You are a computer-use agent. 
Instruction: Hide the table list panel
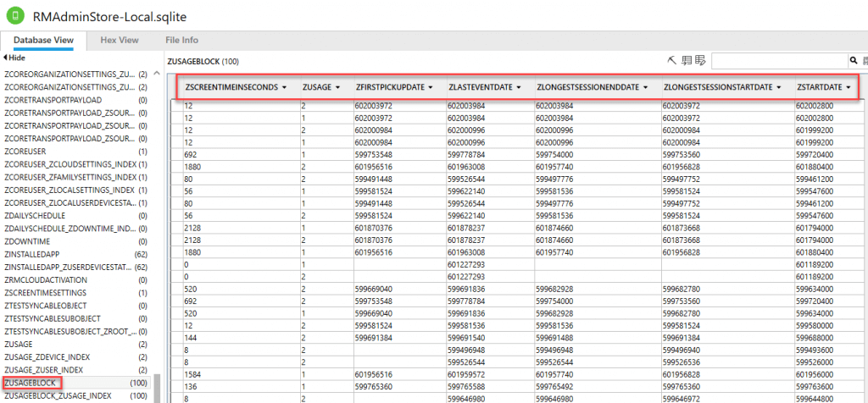pyautogui.click(x=14, y=58)
